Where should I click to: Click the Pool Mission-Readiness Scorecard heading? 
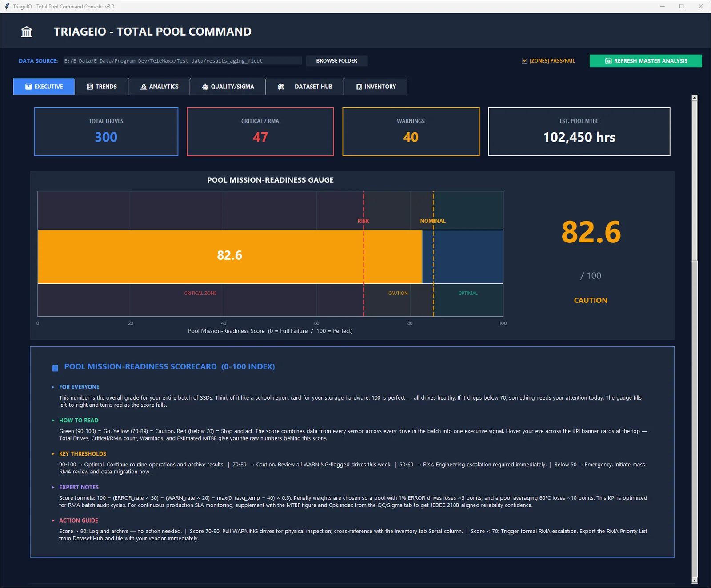tap(169, 366)
